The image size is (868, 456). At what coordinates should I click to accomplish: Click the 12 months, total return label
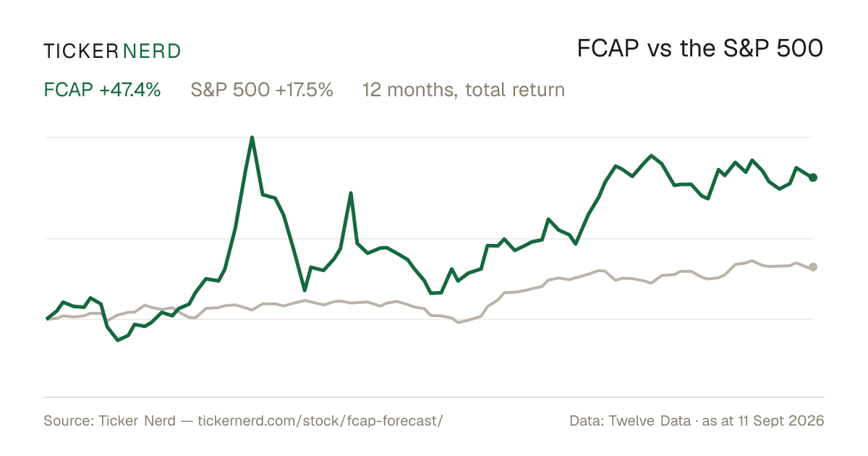[x=464, y=90]
